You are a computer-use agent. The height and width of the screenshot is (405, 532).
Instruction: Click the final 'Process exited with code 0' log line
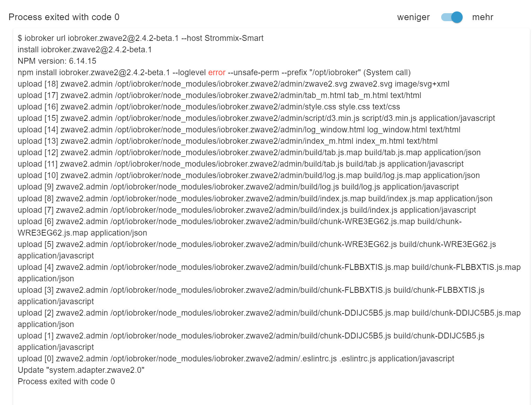click(66, 381)
